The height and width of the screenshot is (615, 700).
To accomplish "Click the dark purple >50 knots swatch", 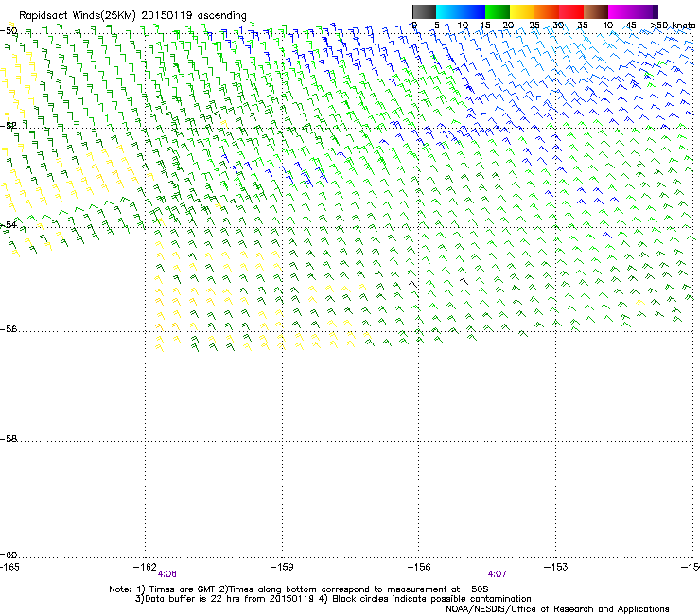I will click(656, 11).
